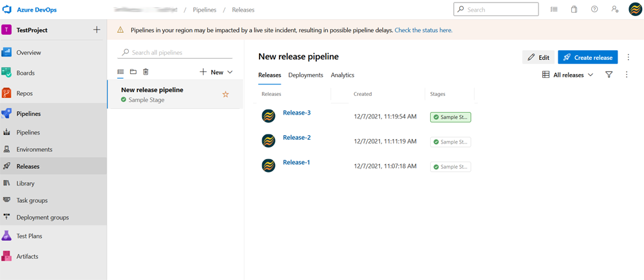Screen dimensions: 644x280
Task: Click the trash bin deleted pipelines icon
Action: [146, 72]
